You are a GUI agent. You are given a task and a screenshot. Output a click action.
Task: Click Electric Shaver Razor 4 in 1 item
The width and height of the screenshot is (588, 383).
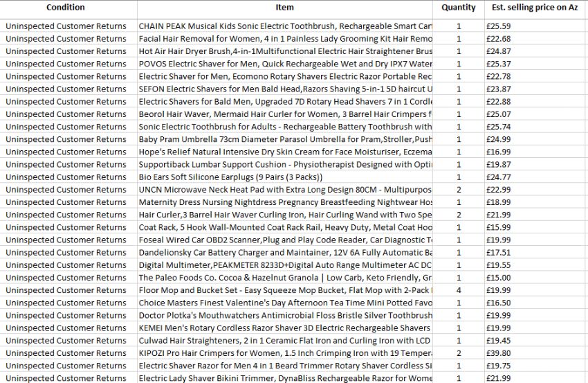click(x=285, y=366)
